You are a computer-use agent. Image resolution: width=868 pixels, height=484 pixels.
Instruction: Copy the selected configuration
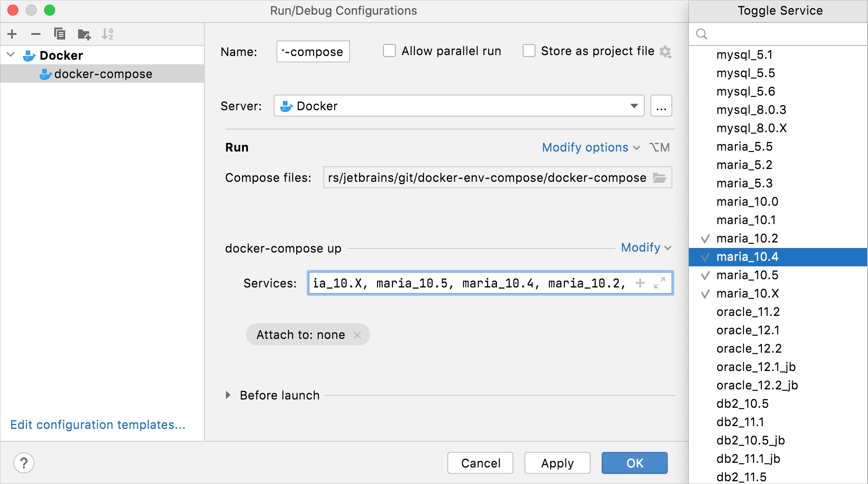tap(60, 34)
